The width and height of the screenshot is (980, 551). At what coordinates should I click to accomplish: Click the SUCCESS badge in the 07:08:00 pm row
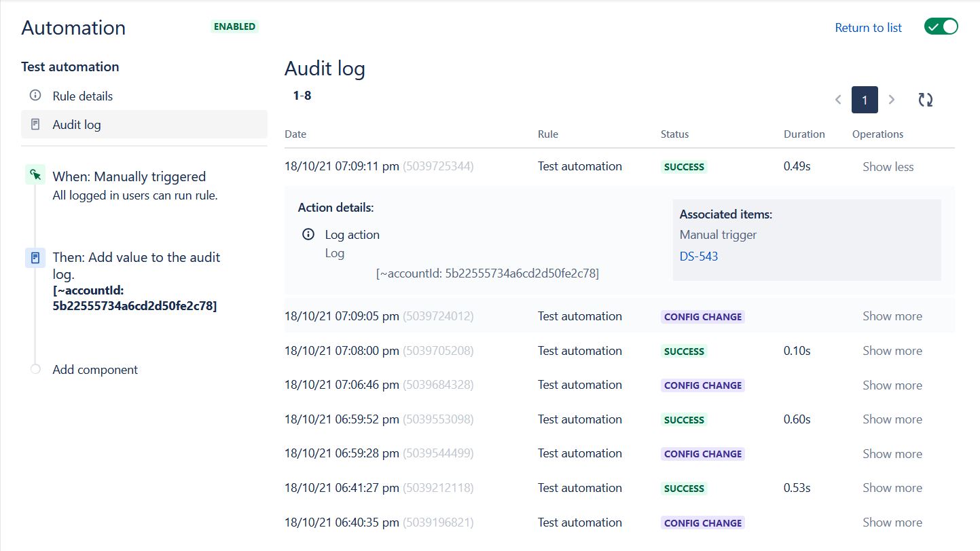click(x=684, y=351)
